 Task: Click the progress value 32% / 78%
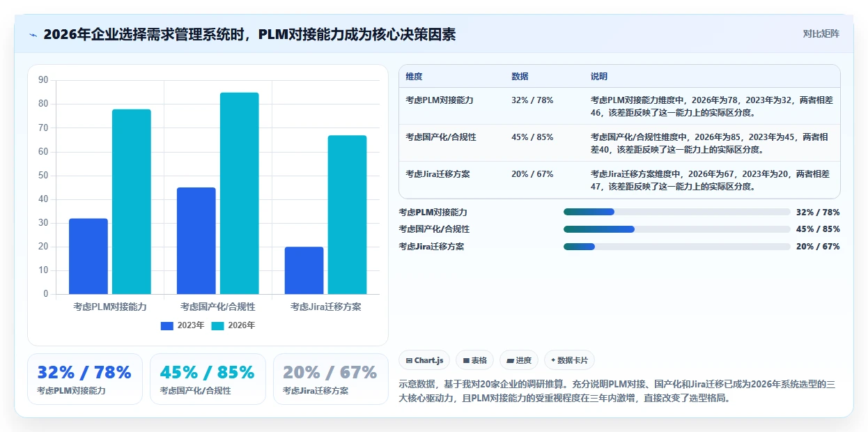click(818, 212)
